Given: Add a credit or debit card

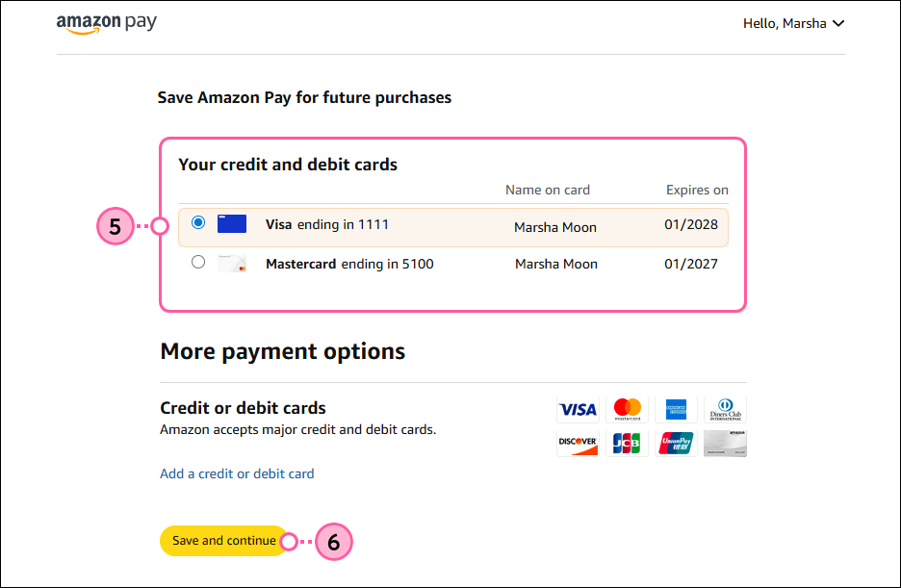Looking at the screenshot, I should pos(237,473).
